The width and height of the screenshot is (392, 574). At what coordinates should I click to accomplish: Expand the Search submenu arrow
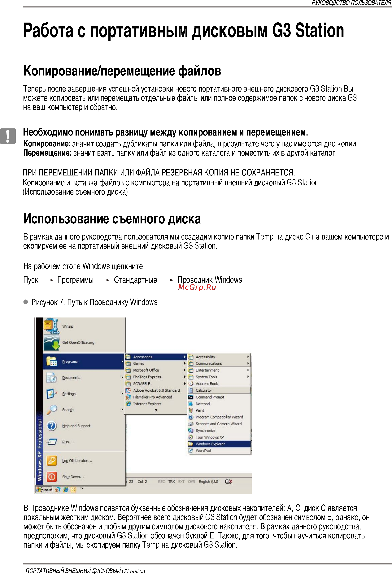coord(122,410)
